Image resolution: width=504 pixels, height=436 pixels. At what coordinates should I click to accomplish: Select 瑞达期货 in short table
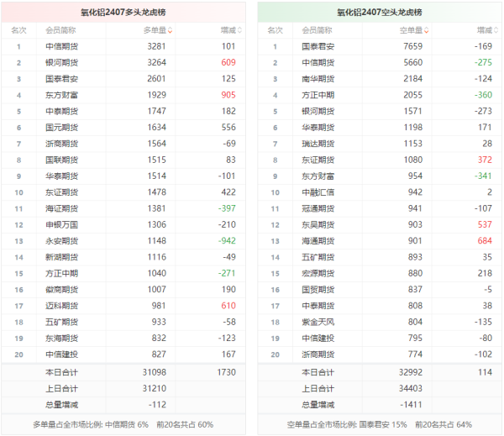click(x=318, y=144)
